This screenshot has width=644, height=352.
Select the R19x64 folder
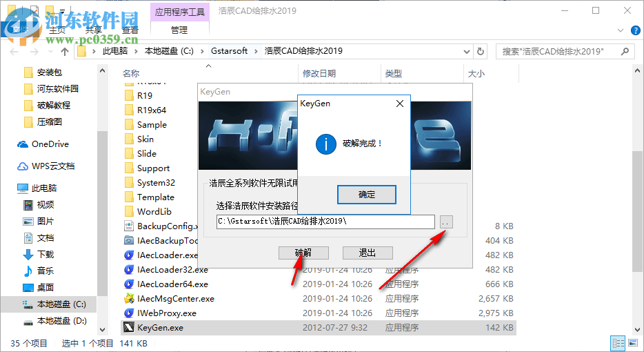tap(151, 110)
